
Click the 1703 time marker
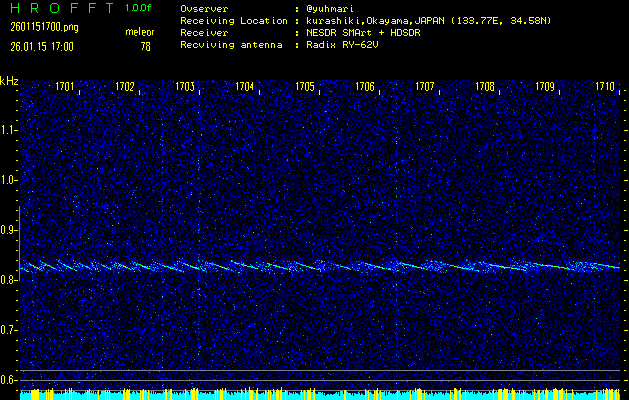coord(185,87)
